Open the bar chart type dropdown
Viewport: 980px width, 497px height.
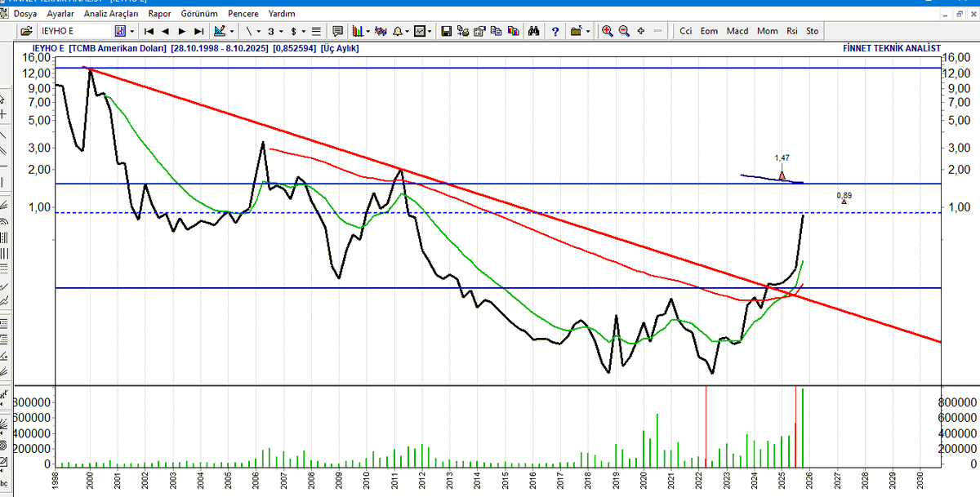[368, 31]
